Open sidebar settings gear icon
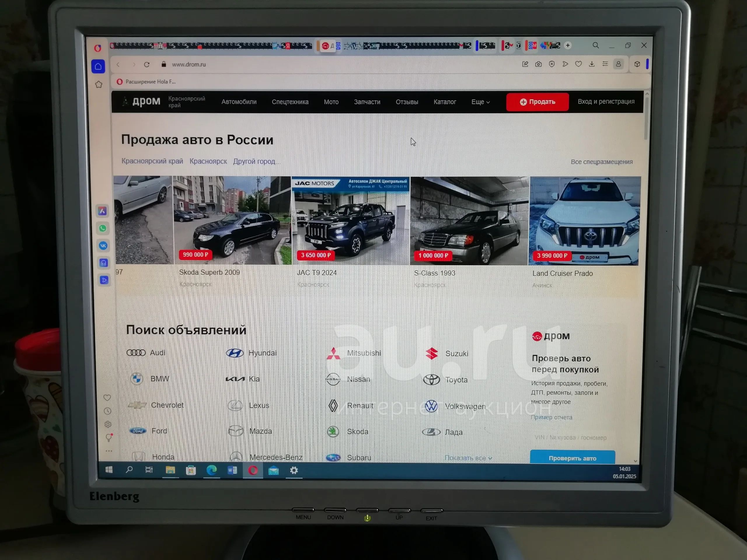This screenshot has height=560, width=747. (108, 424)
